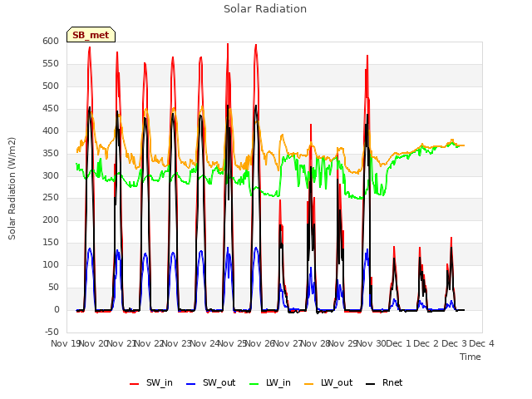Click the 300 y-axis tick label

coord(51,175)
